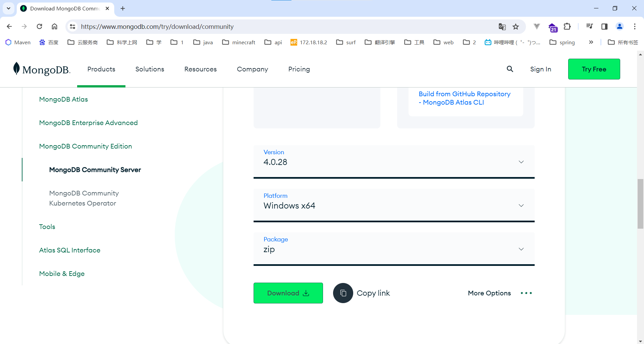Expand the Version 4.0.28 dropdown

[394, 162]
